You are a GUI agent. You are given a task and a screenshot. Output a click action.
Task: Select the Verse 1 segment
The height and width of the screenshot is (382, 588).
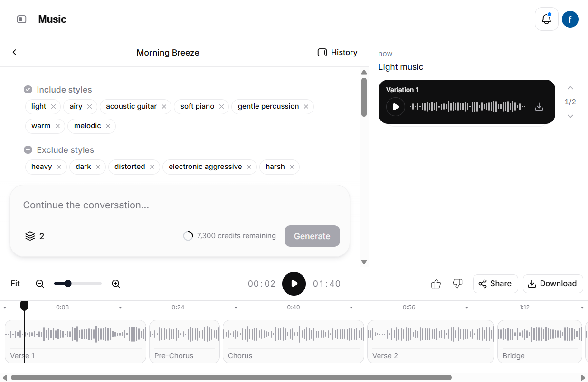76,342
